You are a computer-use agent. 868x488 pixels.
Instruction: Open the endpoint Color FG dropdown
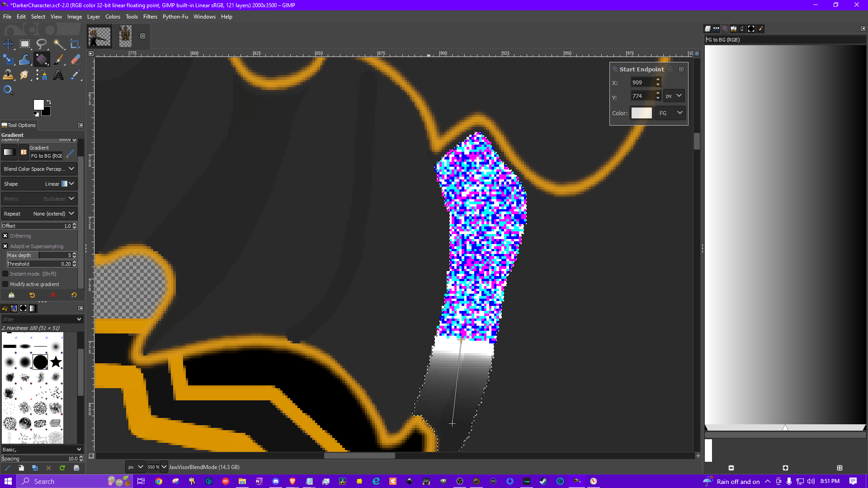pyautogui.click(x=670, y=113)
